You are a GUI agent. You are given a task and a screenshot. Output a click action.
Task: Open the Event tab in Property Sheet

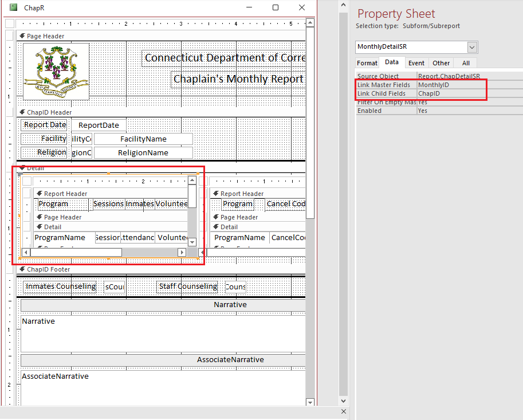point(416,62)
